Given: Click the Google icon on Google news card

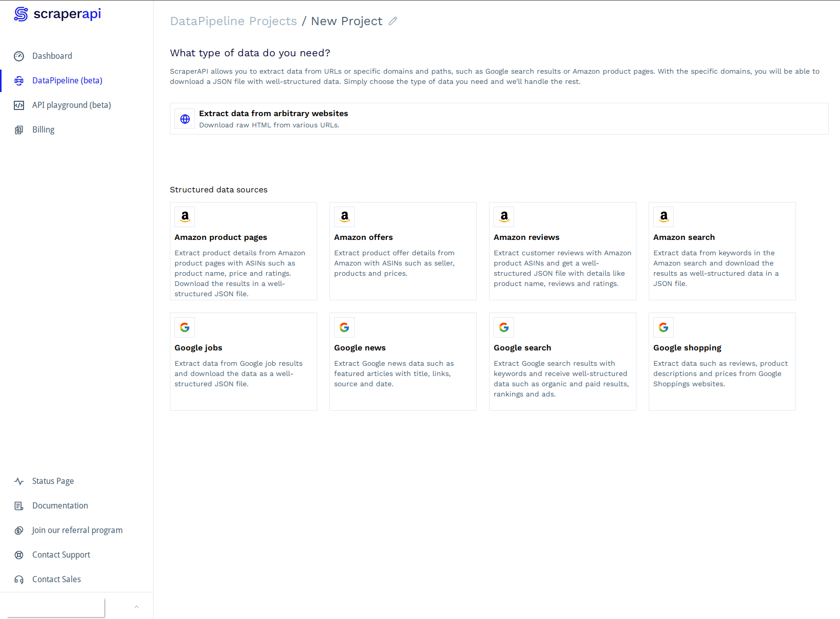Looking at the screenshot, I should 344,327.
